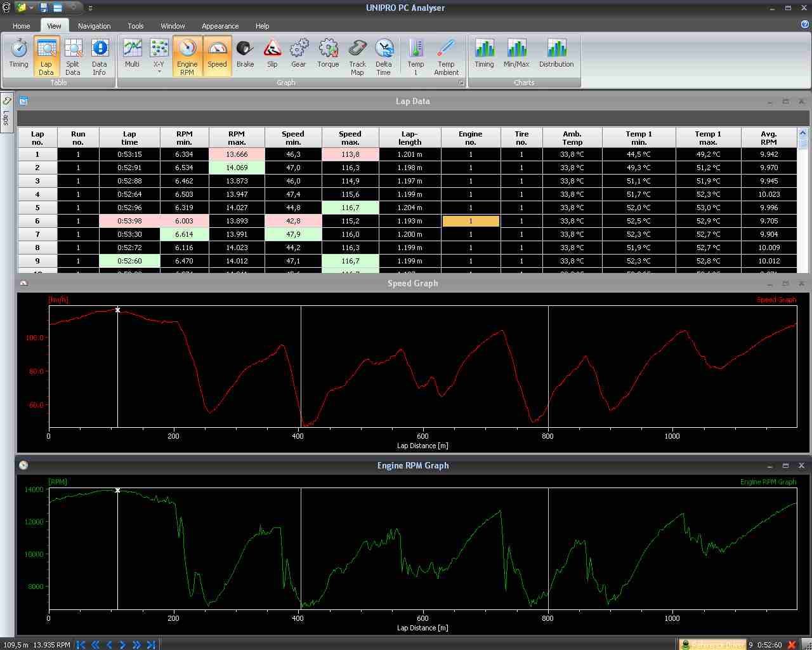Open the Split Data table

click(x=73, y=56)
